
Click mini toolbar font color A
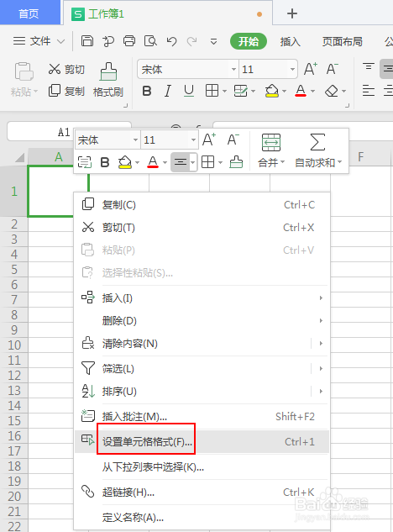click(x=153, y=162)
